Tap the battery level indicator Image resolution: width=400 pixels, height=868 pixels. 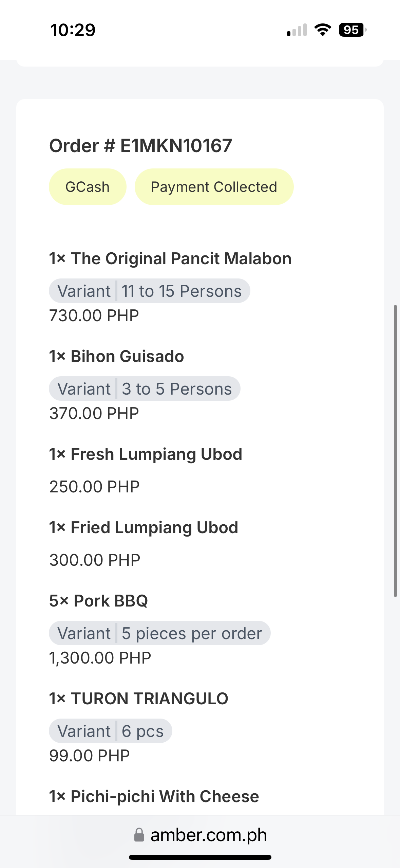pyautogui.click(x=352, y=30)
